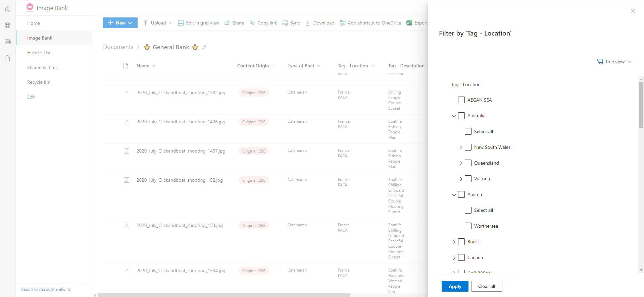
Task: Click the Sync icon
Action: [285, 23]
